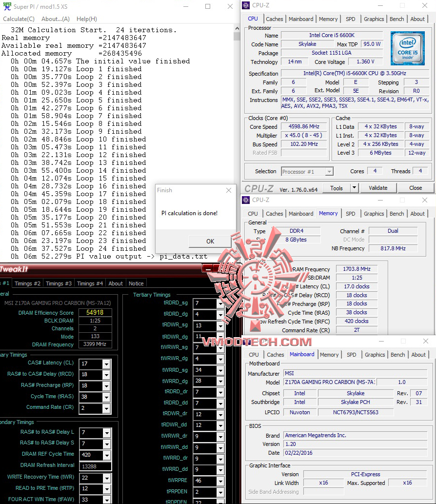Click DRAM Efficiency Score value 54918

(x=95, y=312)
